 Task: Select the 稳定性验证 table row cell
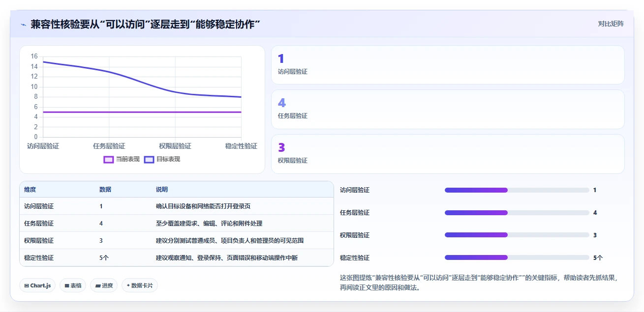click(39, 258)
